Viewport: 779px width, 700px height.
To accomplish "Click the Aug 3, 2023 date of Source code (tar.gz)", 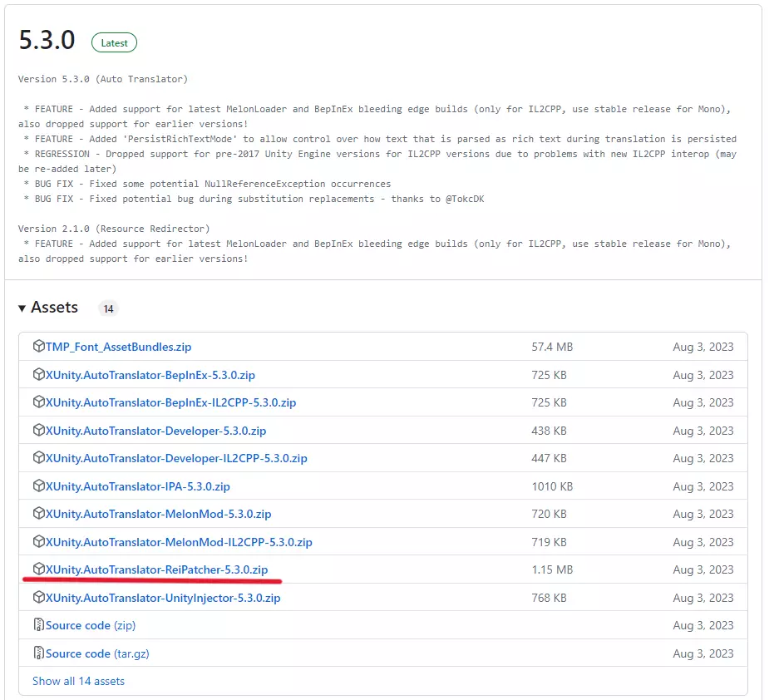I will (x=703, y=653).
